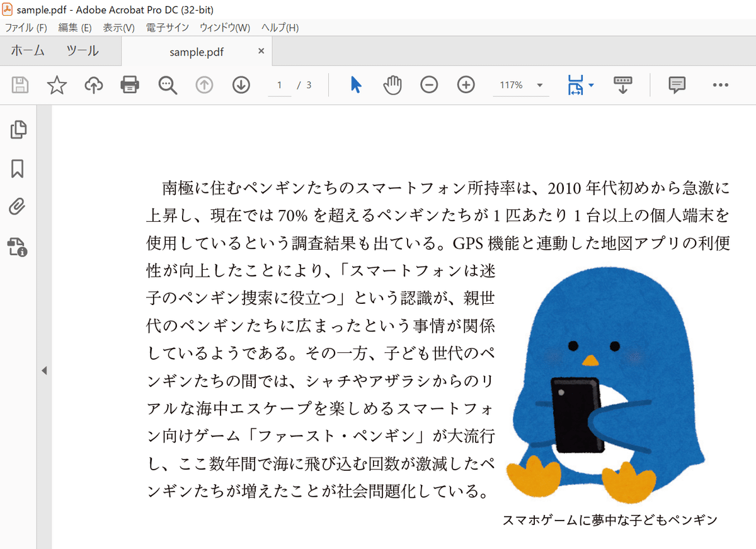Click the line starting ンギンたちの間では

click(321, 381)
